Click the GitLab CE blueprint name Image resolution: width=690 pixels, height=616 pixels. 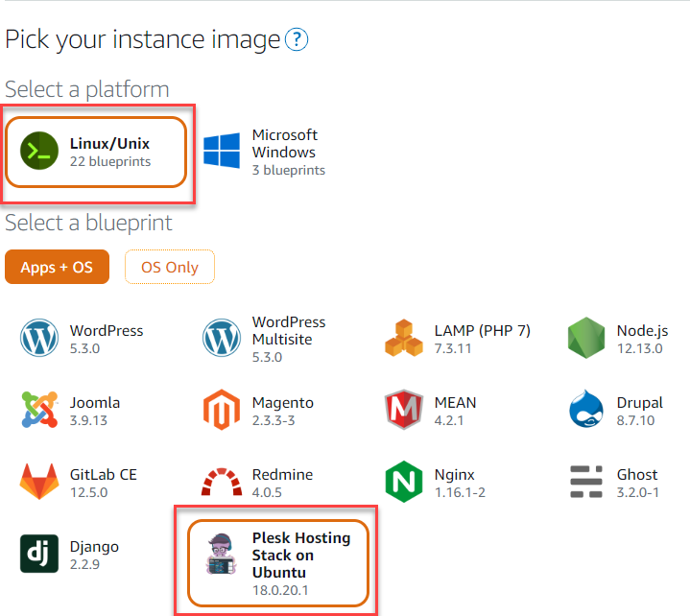pyautogui.click(x=104, y=474)
